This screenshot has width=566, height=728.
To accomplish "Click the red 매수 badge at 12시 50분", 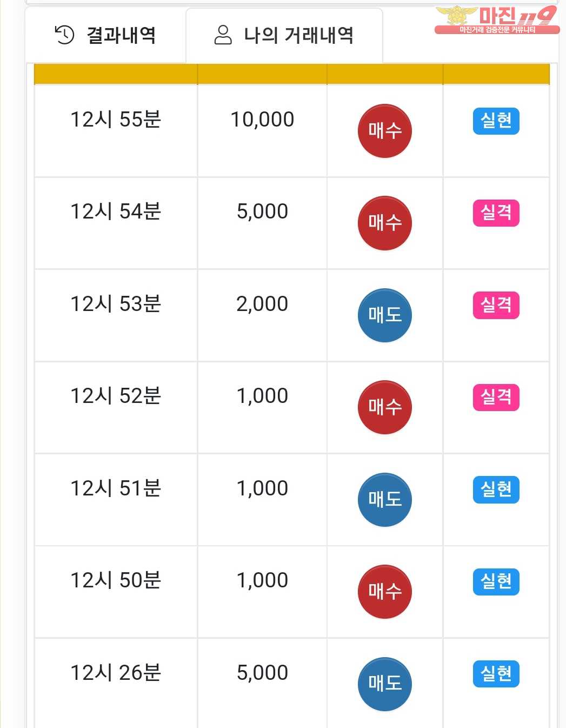I will [x=385, y=592].
